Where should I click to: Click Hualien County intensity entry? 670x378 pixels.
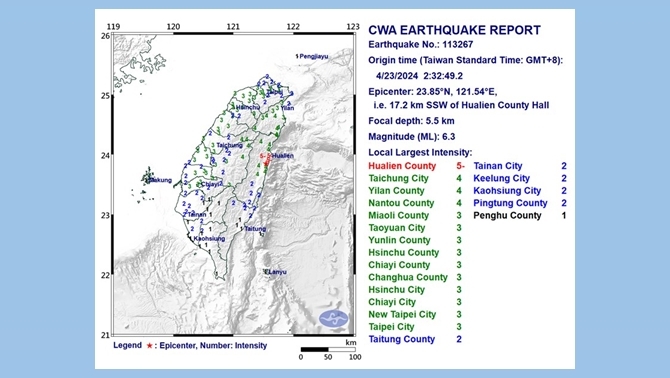pyautogui.click(x=414, y=166)
